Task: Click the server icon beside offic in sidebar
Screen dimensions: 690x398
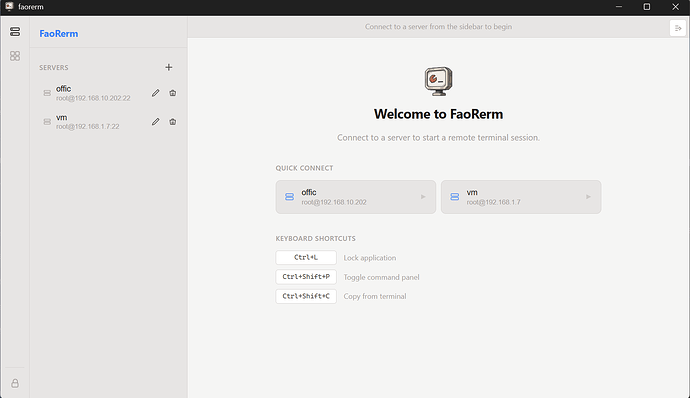Action: point(47,93)
